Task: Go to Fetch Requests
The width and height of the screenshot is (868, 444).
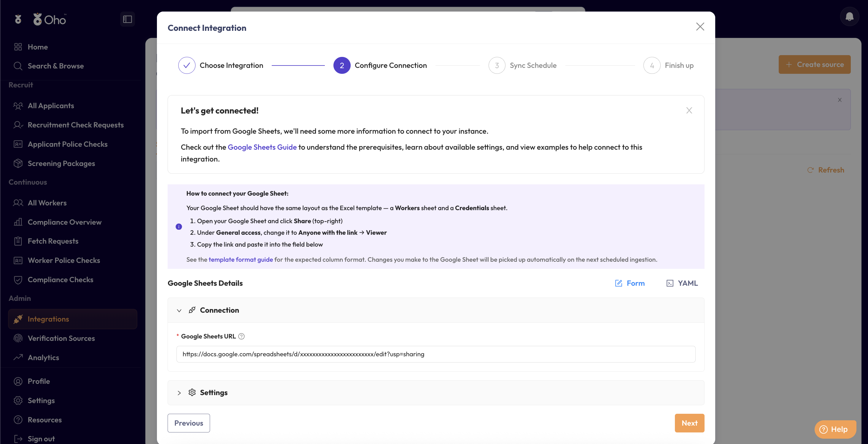Action: tap(53, 241)
